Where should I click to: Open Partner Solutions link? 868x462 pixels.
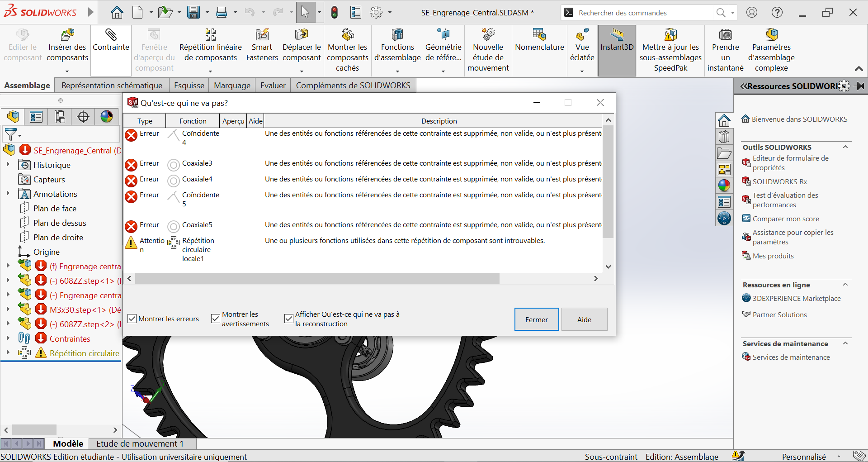pos(779,314)
